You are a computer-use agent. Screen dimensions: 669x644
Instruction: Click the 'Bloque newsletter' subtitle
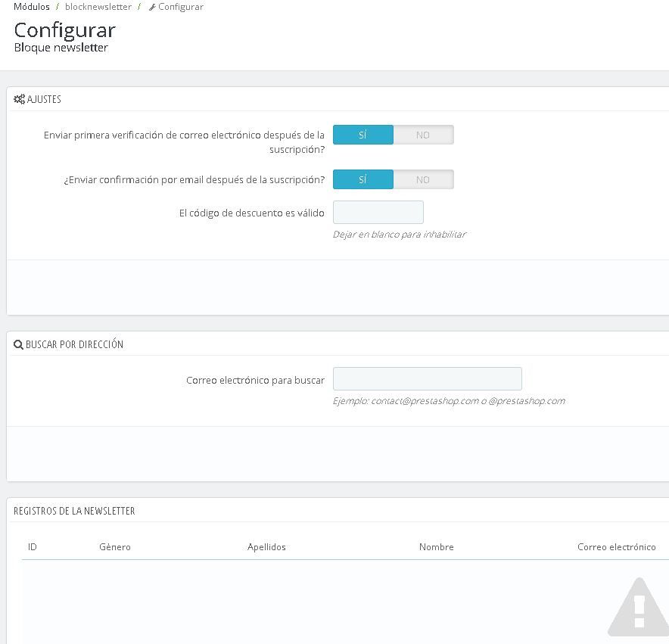61,48
